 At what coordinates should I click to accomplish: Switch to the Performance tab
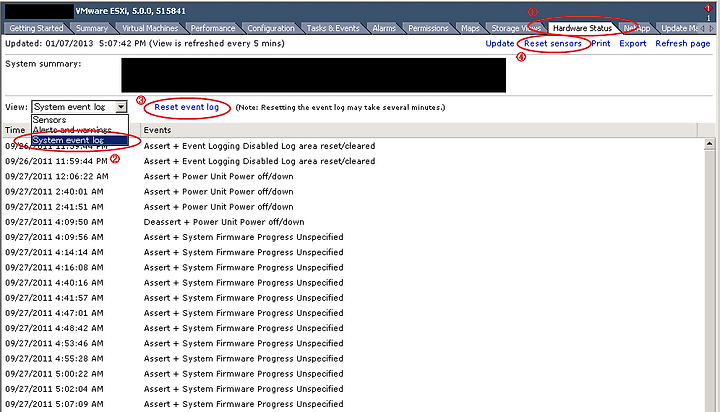[213, 28]
